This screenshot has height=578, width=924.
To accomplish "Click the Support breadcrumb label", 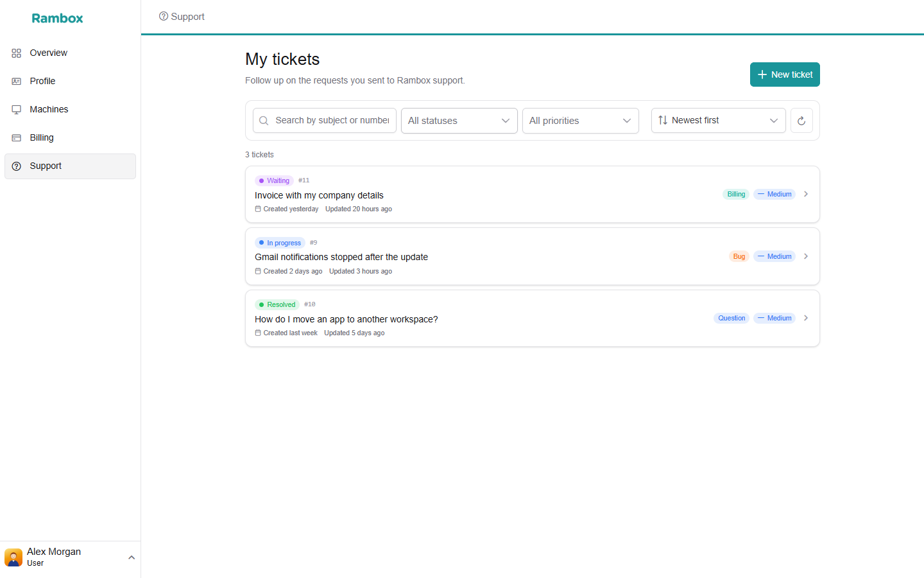I will [187, 17].
